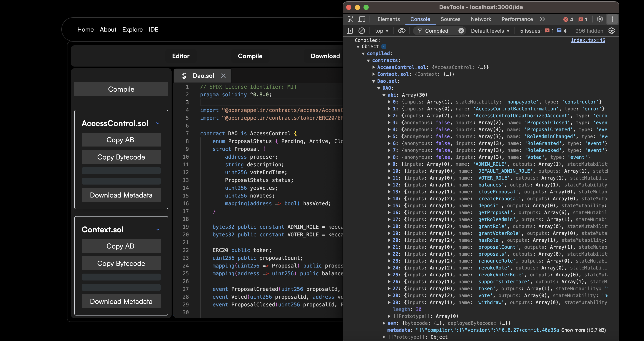644x341 pixels.
Task: Close the Dao.sol editor tab
Action: 223,76
